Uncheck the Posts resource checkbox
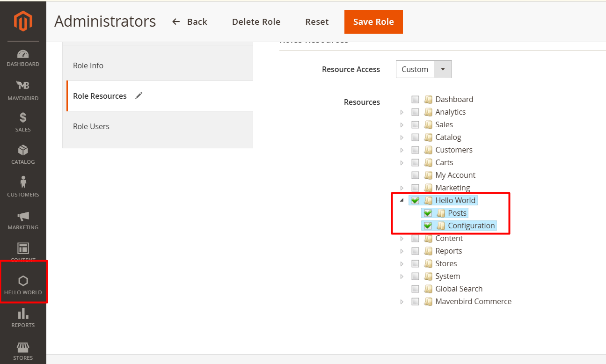 (428, 213)
